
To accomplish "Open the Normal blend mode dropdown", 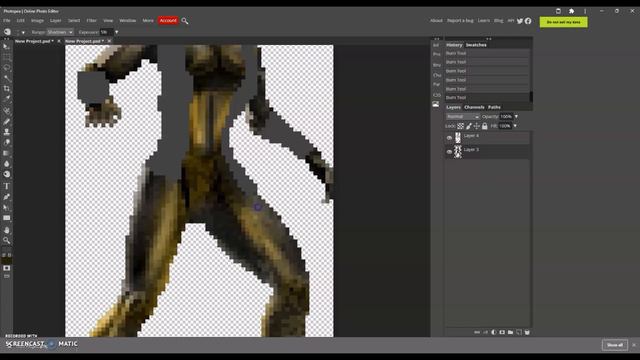I will click(x=462, y=117).
